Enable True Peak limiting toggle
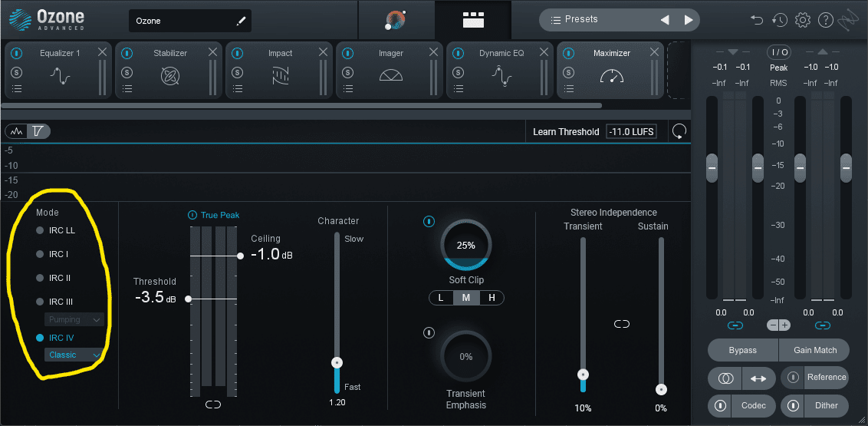The width and height of the screenshot is (868, 426). point(192,215)
